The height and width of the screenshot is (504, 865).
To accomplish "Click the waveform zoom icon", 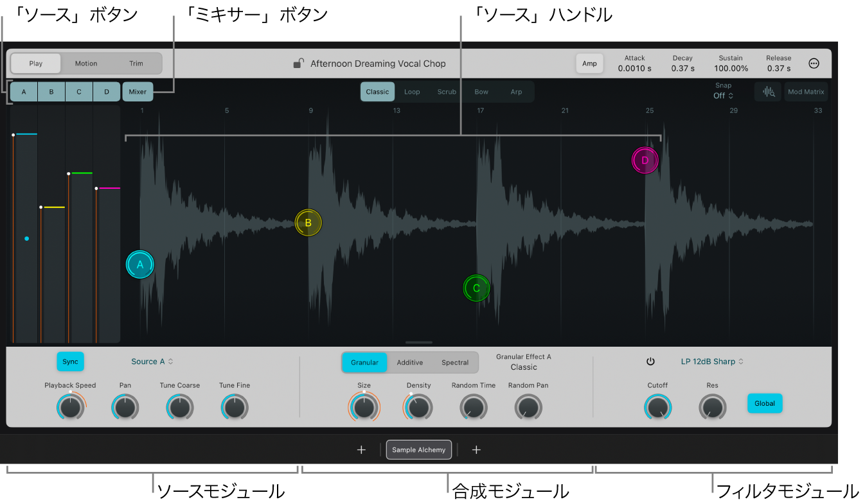I will click(768, 92).
